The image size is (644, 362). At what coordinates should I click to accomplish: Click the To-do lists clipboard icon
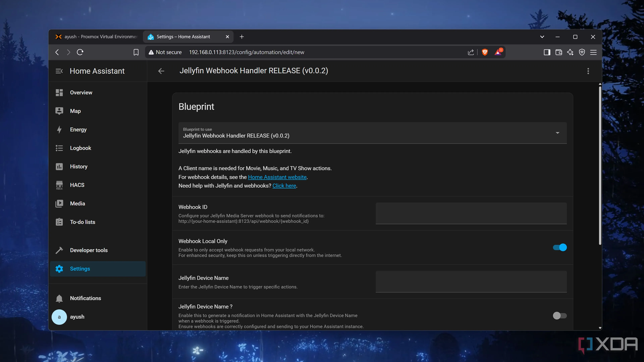coord(59,222)
